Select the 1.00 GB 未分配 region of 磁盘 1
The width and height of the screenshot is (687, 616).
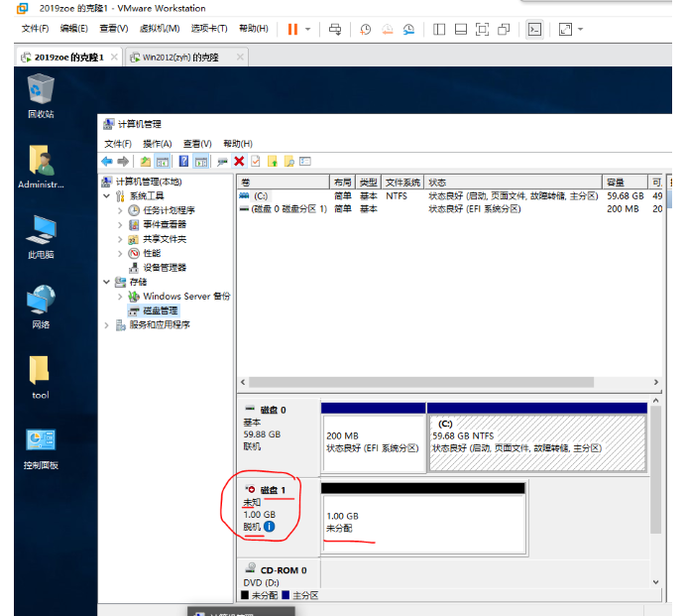[x=423, y=519]
